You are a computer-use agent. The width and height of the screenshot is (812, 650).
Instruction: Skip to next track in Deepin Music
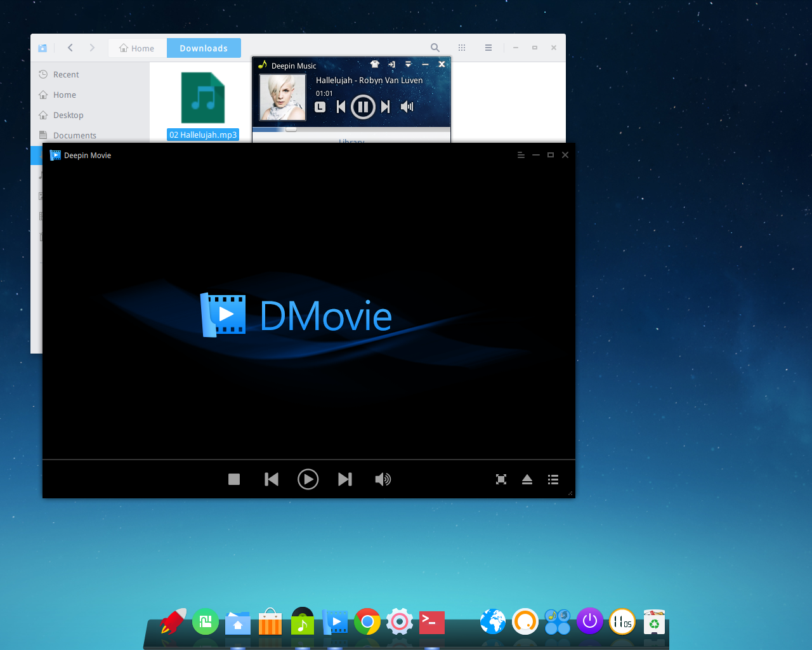(385, 107)
